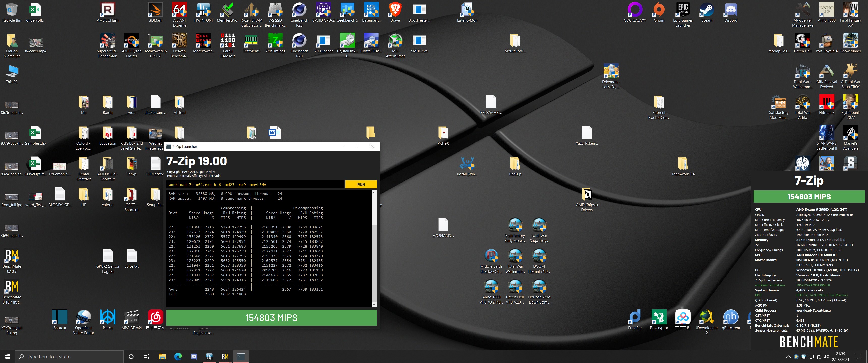Open the Samples.xlsx desktop file
This screenshot has height=363, width=868.
click(x=35, y=135)
